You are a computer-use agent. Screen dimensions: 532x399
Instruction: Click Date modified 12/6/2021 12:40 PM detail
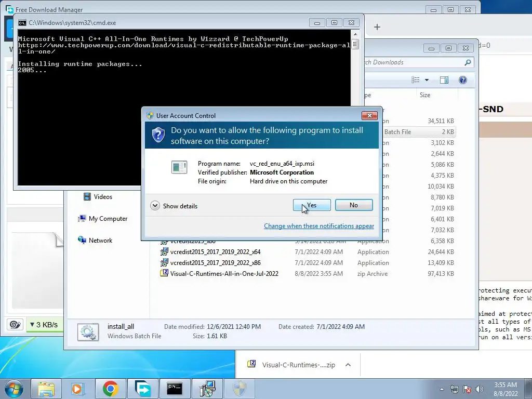[212, 327]
